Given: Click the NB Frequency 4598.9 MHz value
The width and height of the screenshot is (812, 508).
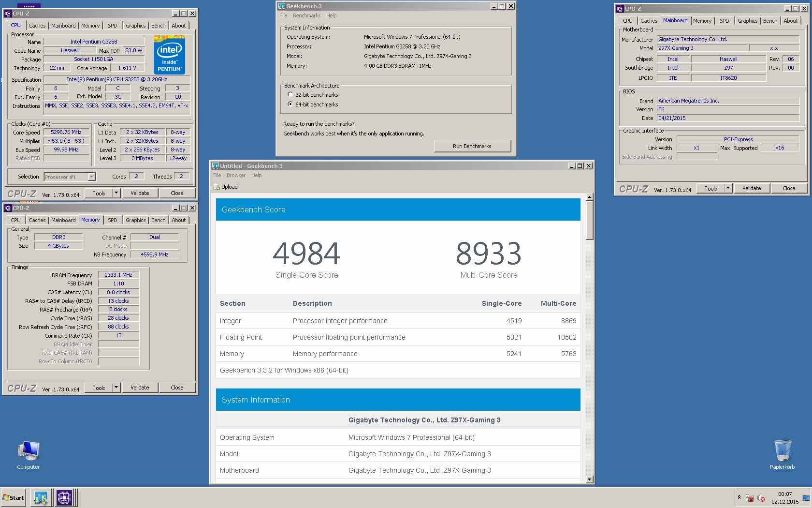Looking at the screenshot, I should click(155, 254).
